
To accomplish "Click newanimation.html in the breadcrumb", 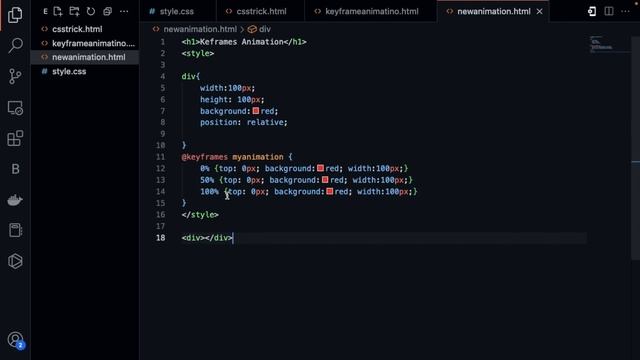I will 200,29.
